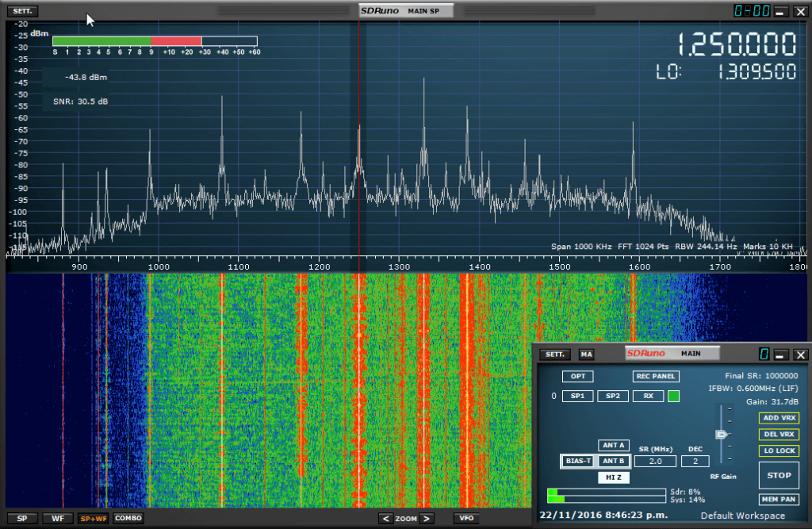Open the SR (MHz) sample rate selector
Screen dimensions: 812x529
(x=655, y=461)
